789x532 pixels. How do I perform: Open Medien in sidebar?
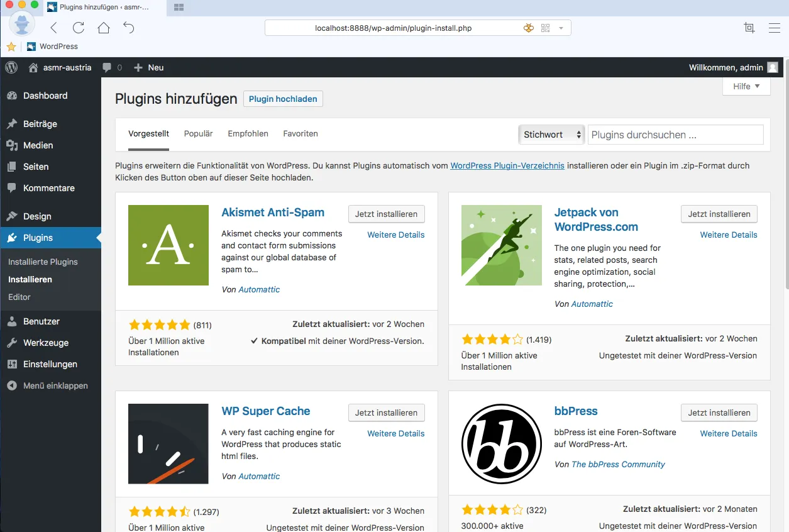point(50,145)
